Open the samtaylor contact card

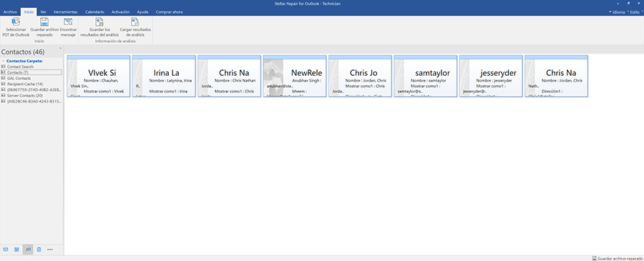pos(426,76)
